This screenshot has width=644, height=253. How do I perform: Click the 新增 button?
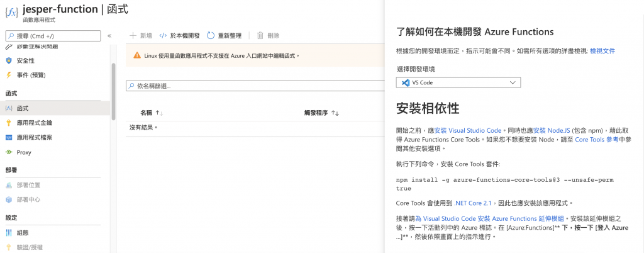141,36
